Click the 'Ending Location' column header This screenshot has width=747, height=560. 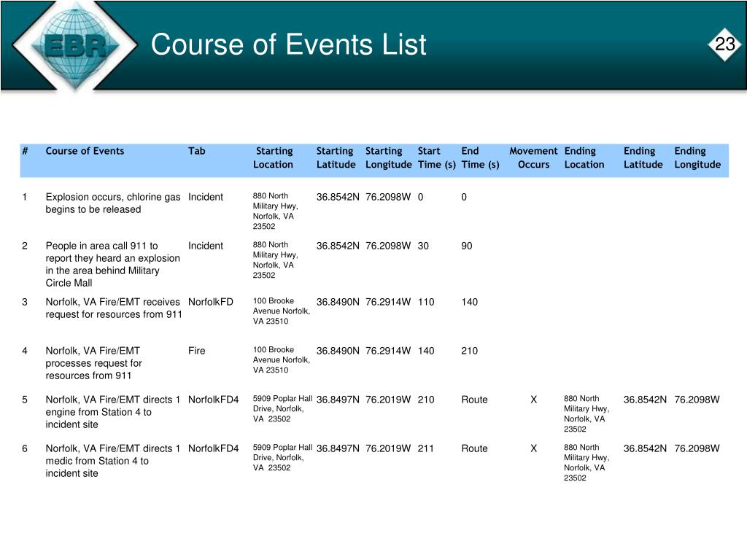584,157
